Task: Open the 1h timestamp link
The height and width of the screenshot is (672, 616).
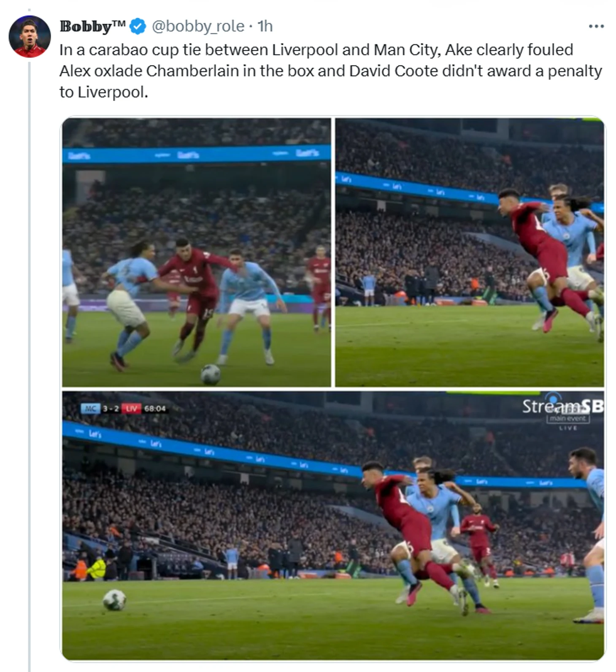Action: [x=265, y=26]
